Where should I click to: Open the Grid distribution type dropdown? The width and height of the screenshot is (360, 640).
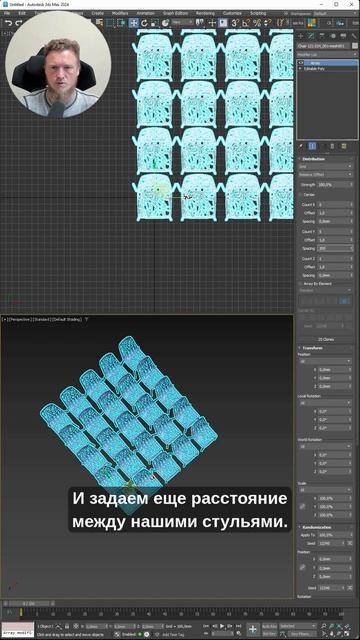click(326, 167)
